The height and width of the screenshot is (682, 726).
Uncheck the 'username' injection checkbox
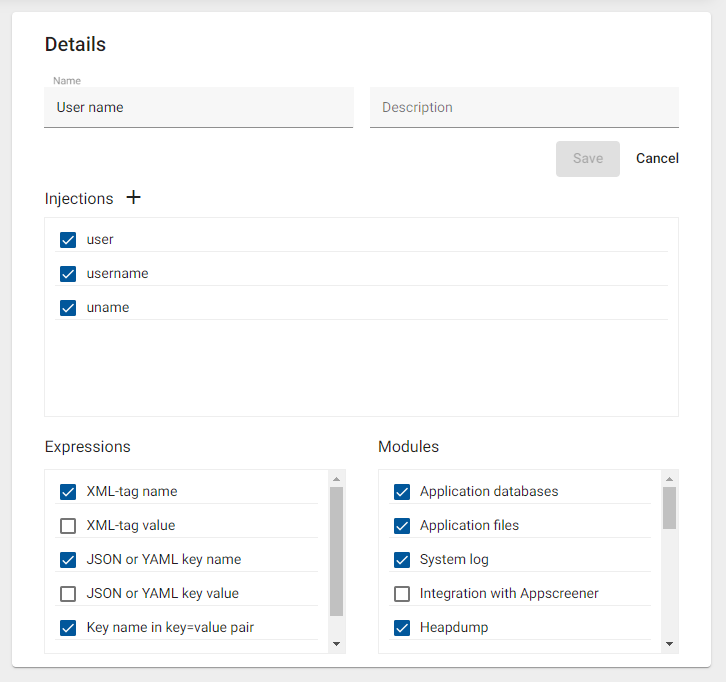68,274
